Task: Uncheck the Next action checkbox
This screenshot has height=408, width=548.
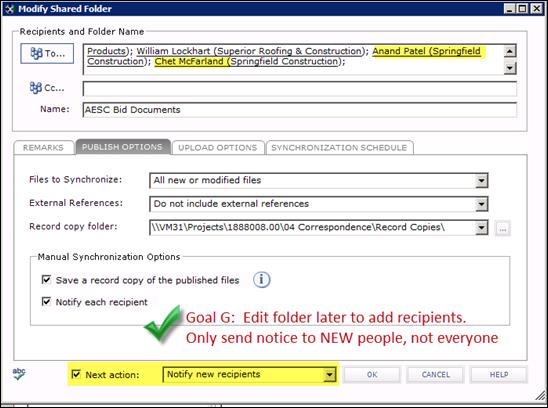Action: tap(76, 374)
